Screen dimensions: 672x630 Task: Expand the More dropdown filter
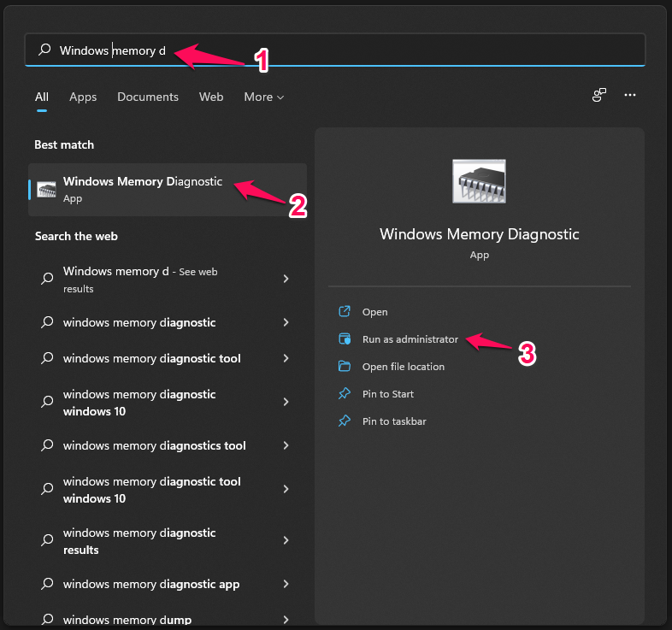pyautogui.click(x=264, y=97)
